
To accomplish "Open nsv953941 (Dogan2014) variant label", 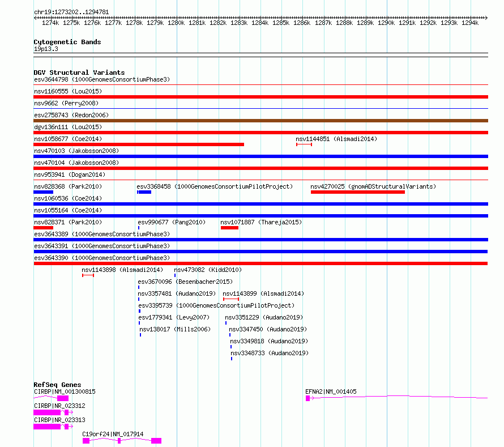I will click(x=70, y=174).
